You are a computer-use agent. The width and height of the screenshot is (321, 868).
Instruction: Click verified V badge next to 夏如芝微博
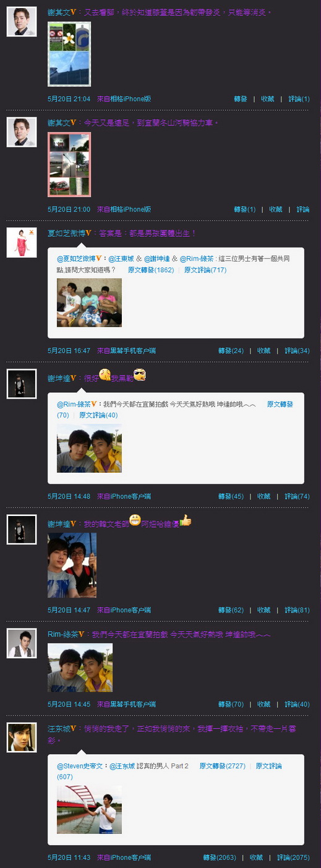[88, 233]
